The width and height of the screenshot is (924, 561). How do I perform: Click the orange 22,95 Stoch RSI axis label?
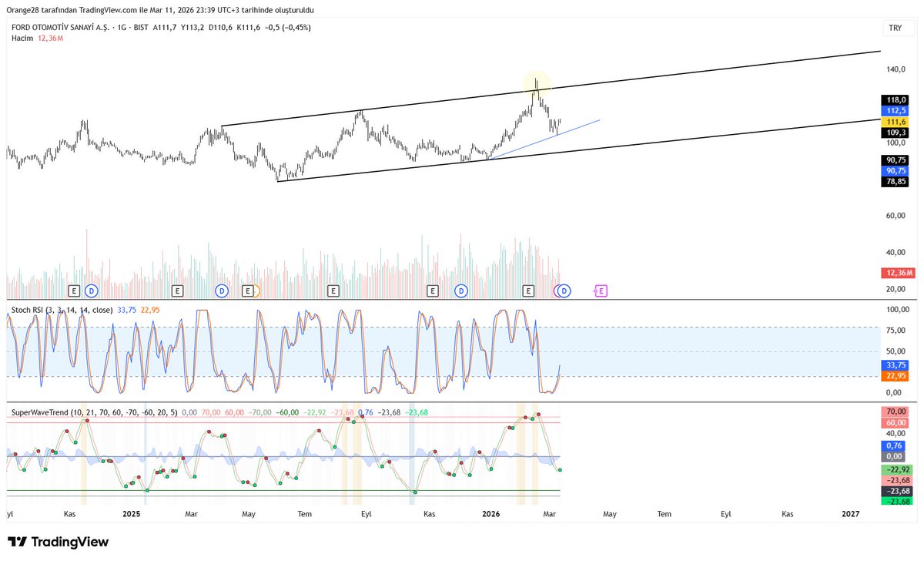click(896, 376)
